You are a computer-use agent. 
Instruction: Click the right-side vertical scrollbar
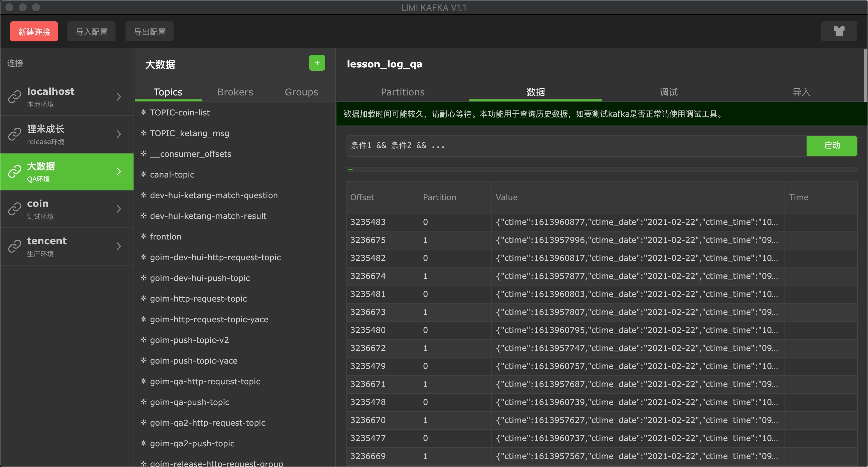pyautogui.click(x=866, y=75)
